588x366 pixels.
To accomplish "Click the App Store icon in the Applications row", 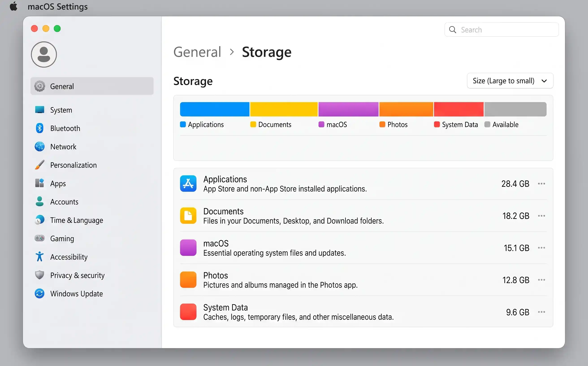I will click(x=188, y=183).
